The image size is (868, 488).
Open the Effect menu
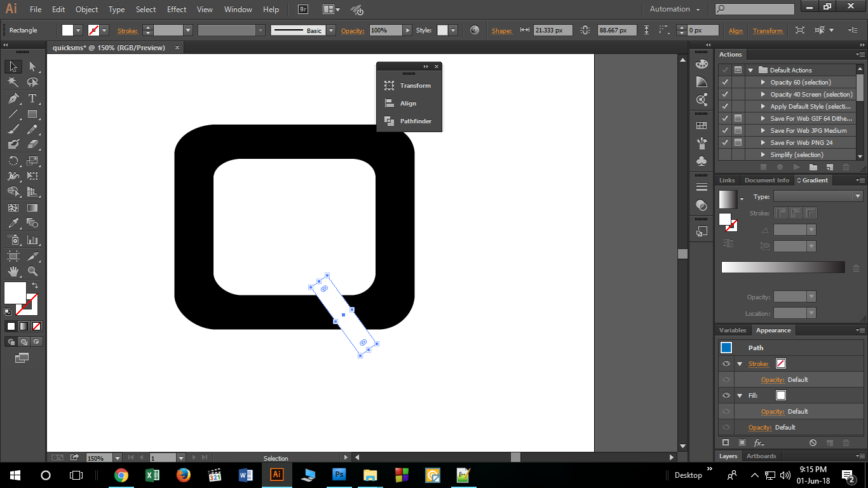[177, 10]
